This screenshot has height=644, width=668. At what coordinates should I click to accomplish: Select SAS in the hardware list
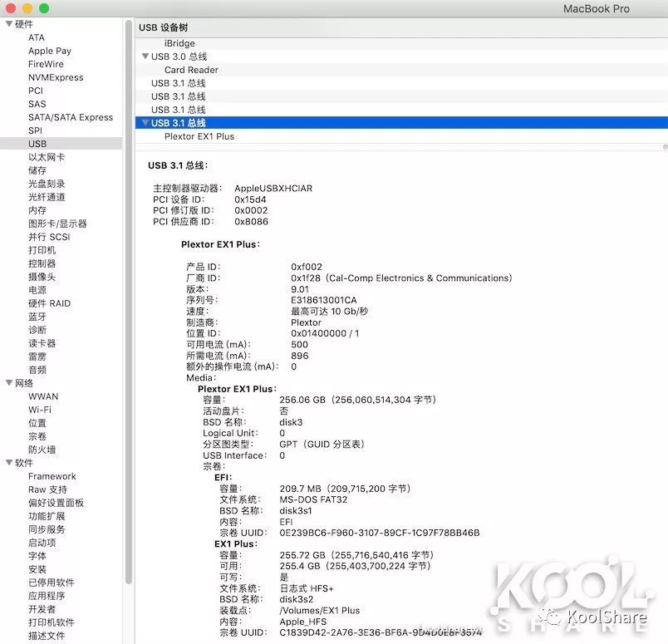point(37,104)
